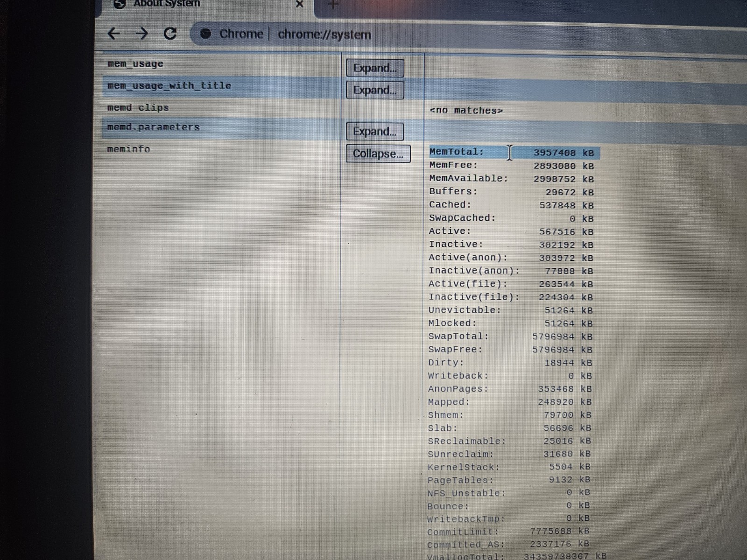The height and width of the screenshot is (560, 747).
Task: Click the memd clips row label
Action: click(x=138, y=108)
